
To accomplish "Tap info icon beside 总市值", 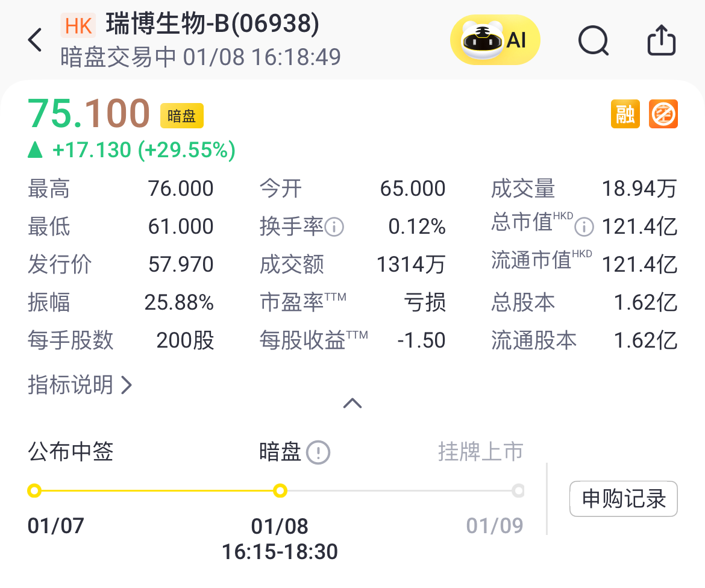I will 583,227.
